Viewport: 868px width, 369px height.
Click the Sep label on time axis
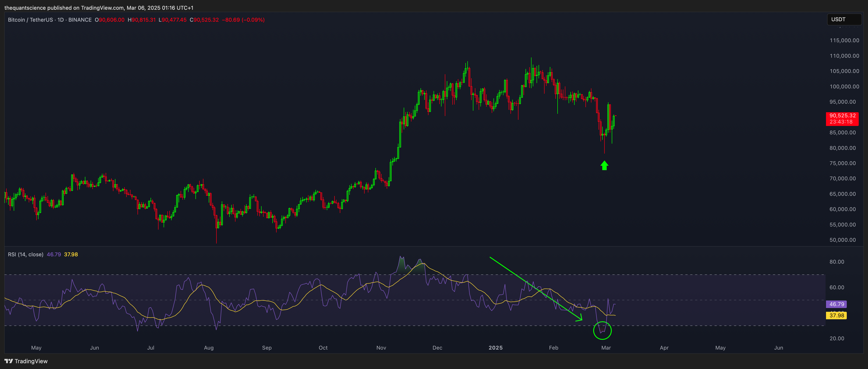click(x=267, y=348)
